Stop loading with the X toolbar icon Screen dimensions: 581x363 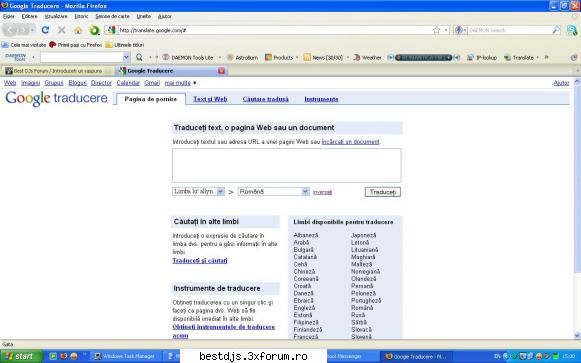(x=62, y=30)
